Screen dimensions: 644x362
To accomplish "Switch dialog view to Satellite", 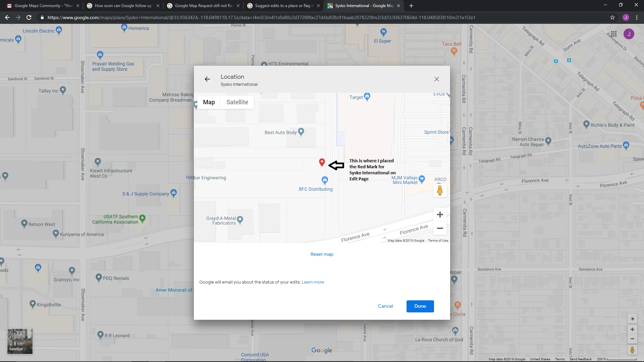I will [x=237, y=102].
